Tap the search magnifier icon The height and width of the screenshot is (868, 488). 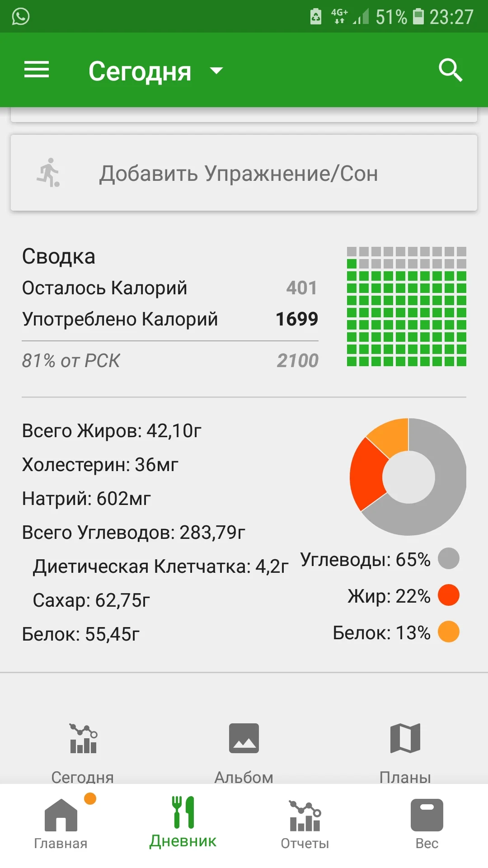tap(450, 70)
